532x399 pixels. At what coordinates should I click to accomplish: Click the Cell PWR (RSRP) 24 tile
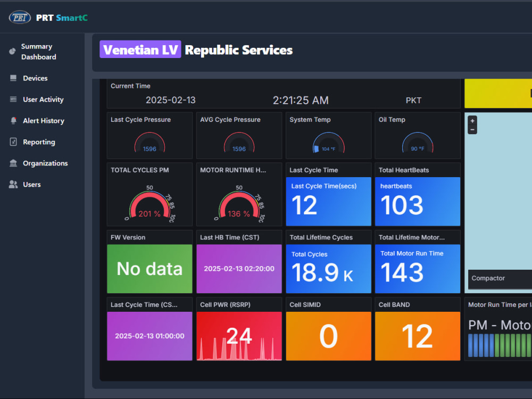pyautogui.click(x=239, y=336)
